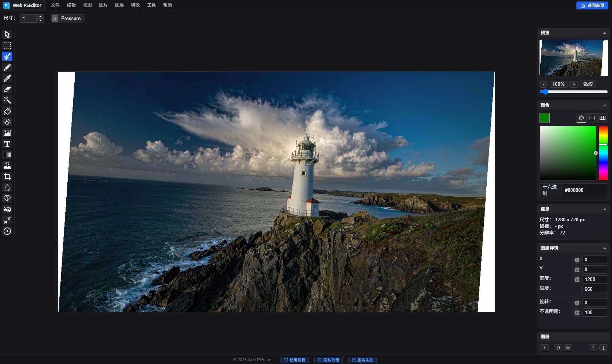The width and height of the screenshot is (612, 364).
Task: Click the reset icon next to X
Action: click(577, 260)
